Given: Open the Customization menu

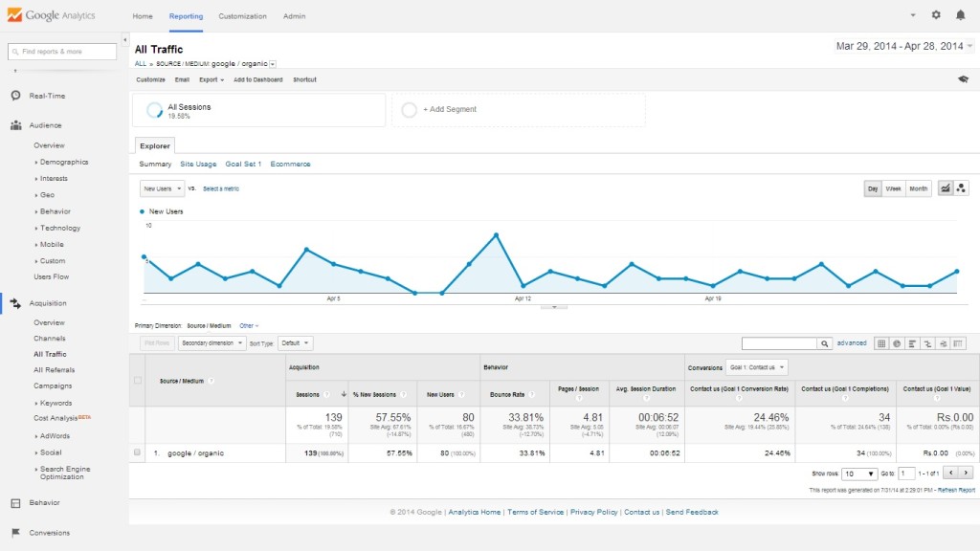Looking at the screenshot, I should coord(242,16).
